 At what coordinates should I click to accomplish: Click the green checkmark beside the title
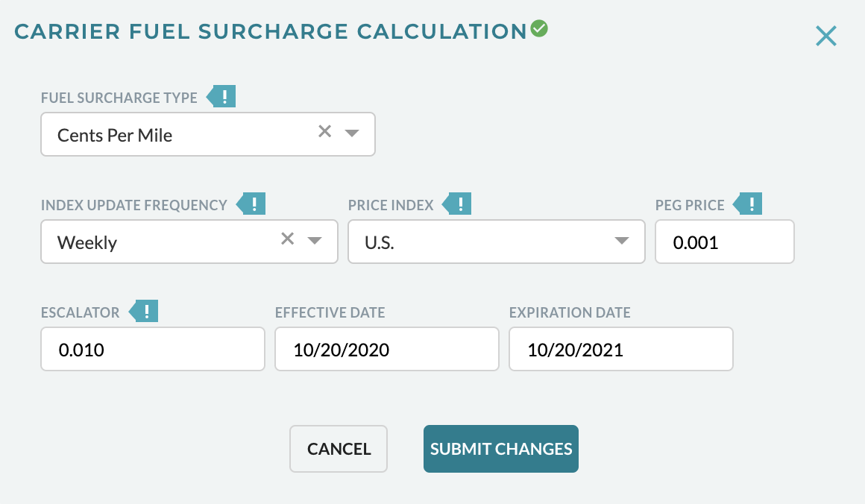coord(538,28)
